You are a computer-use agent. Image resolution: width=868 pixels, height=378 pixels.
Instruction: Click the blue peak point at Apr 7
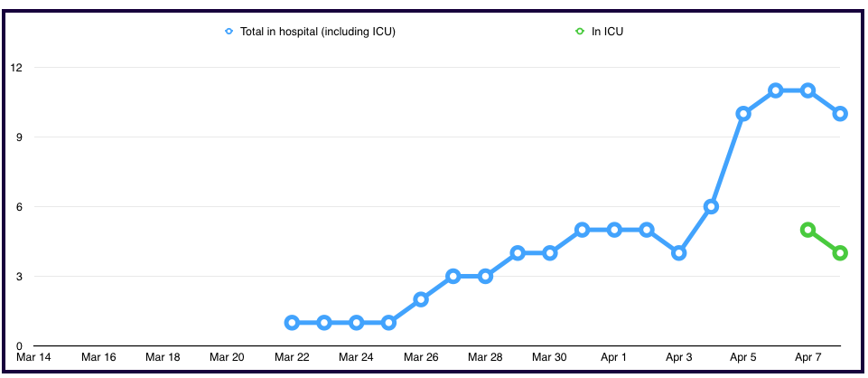[x=807, y=90]
